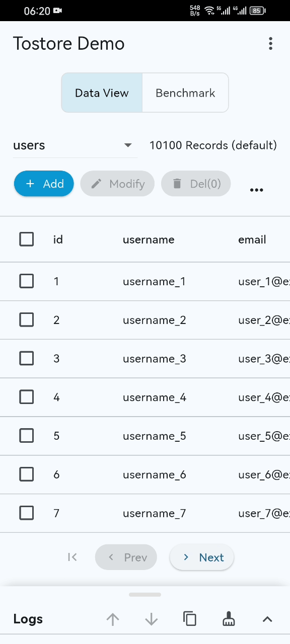
Task: Tap the delete trash icon on Del(0)
Action: click(x=177, y=184)
